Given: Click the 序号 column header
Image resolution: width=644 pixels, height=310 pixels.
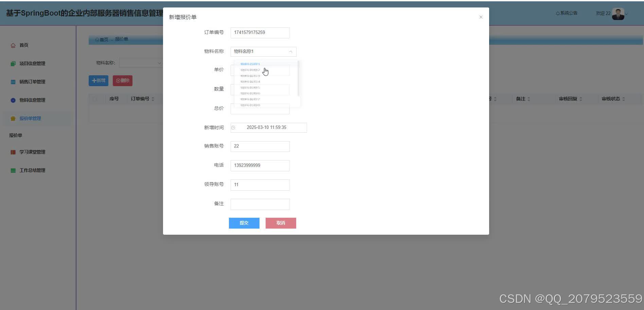Looking at the screenshot, I should [x=114, y=99].
